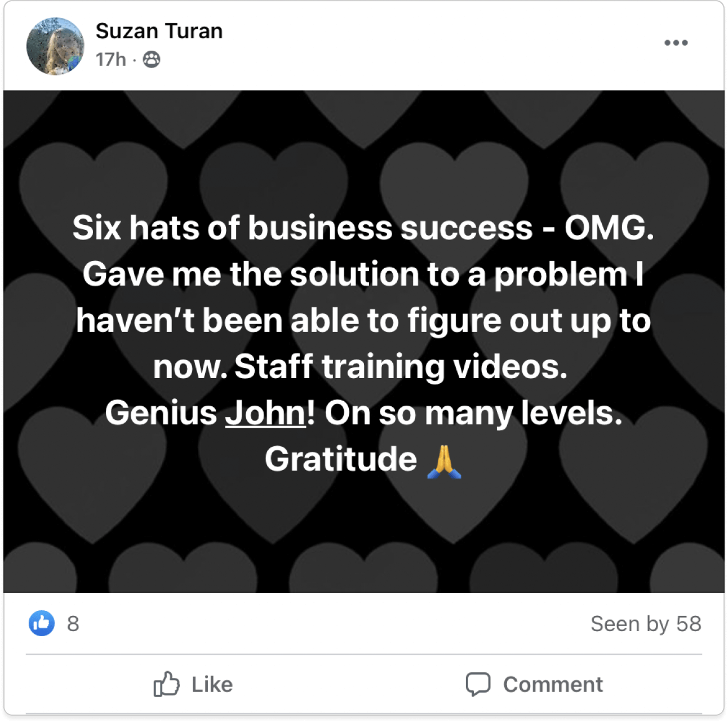Click the group privacy audience icon
728x723 pixels.
pyautogui.click(x=151, y=59)
